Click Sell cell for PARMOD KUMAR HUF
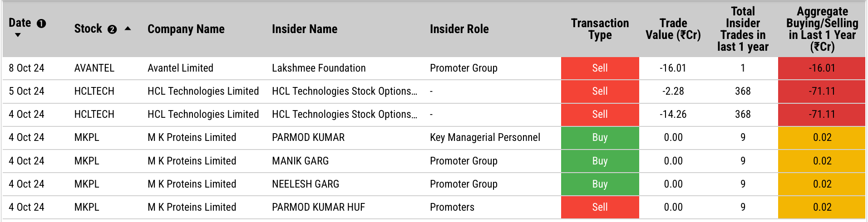This screenshot has height=222, width=868. pyautogui.click(x=600, y=207)
